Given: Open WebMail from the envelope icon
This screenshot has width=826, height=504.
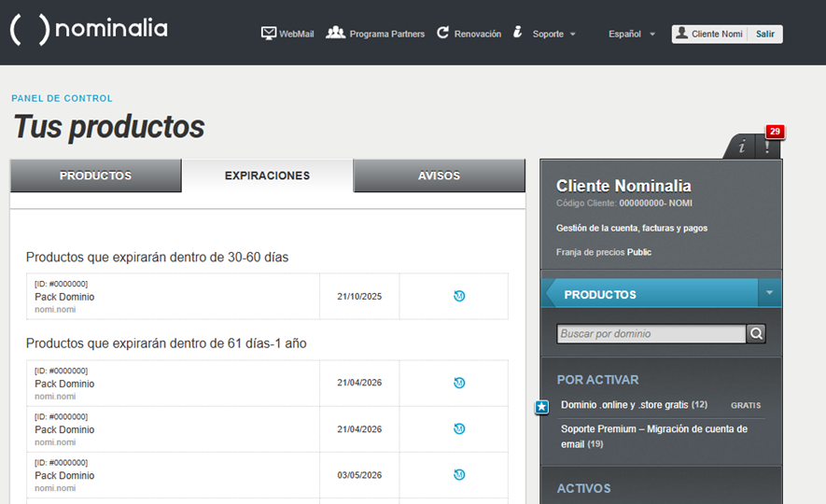Looking at the screenshot, I should (x=269, y=34).
